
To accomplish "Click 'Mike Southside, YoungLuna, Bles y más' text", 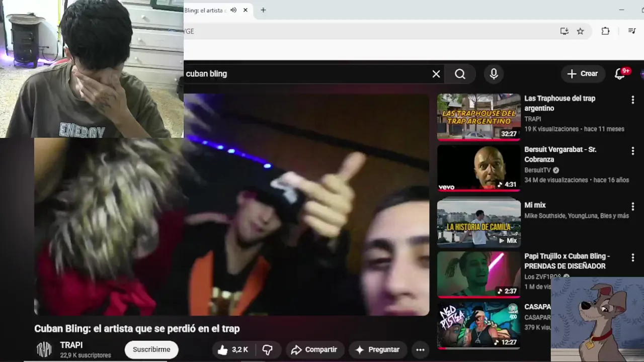I will [577, 216].
